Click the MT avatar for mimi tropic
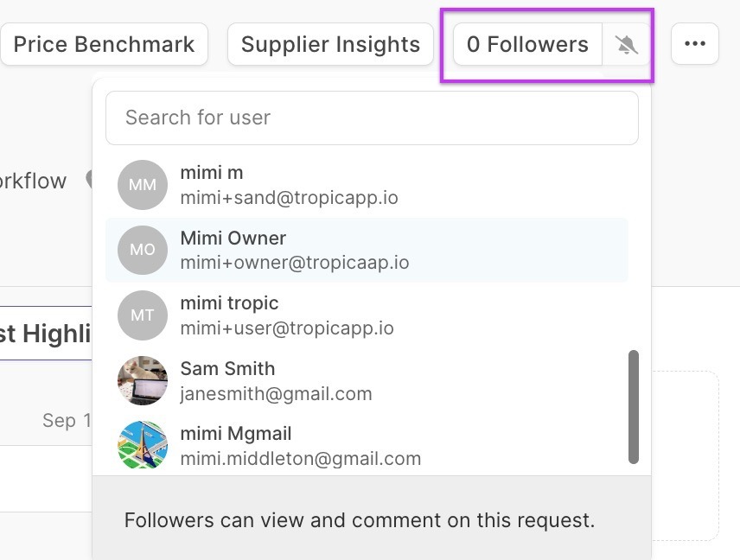Viewport: 740px width, 560px height. pos(143,315)
